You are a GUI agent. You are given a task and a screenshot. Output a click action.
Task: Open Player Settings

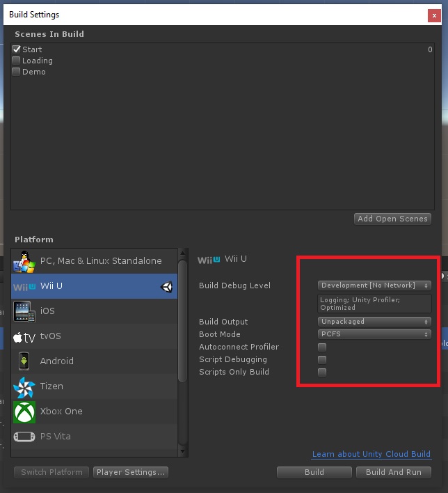pos(131,472)
